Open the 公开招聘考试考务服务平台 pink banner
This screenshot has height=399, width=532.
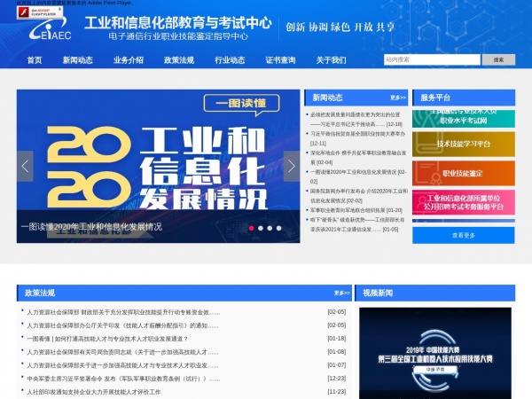tap(464, 202)
